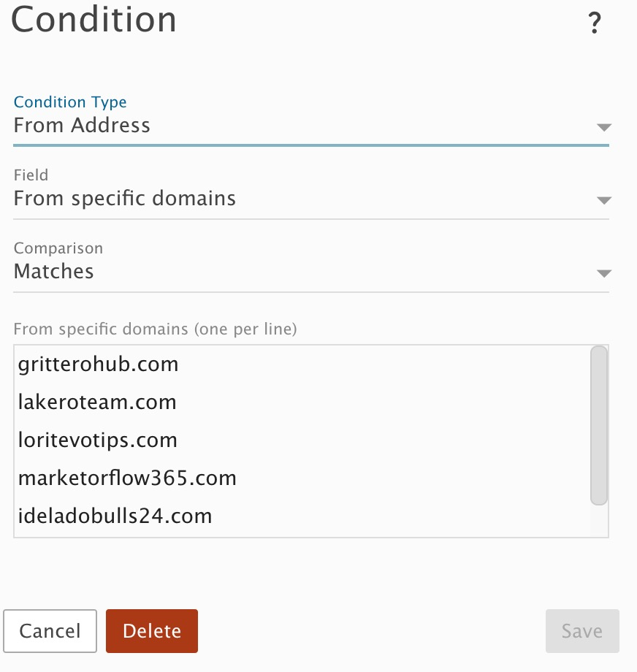This screenshot has width=637, height=672.
Task: Click the "Matches" comparison value
Action: pyautogui.click(x=54, y=272)
